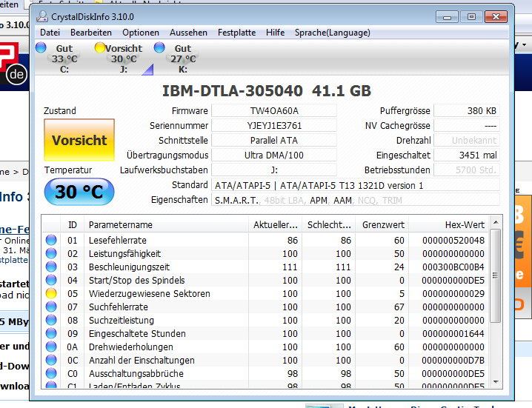Click the Hex-Wert column header
Viewport: 532px width, 408px height.
449,225
